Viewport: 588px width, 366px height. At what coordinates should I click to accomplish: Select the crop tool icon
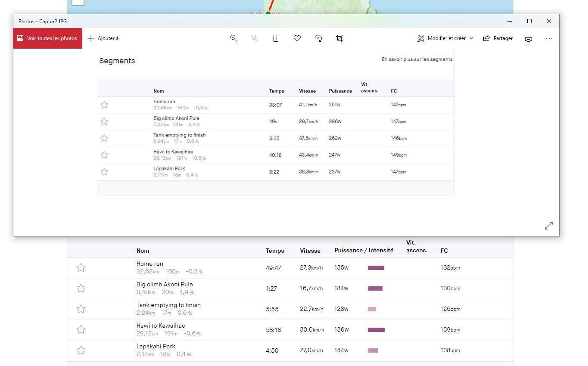pyautogui.click(x=339, y=38)
